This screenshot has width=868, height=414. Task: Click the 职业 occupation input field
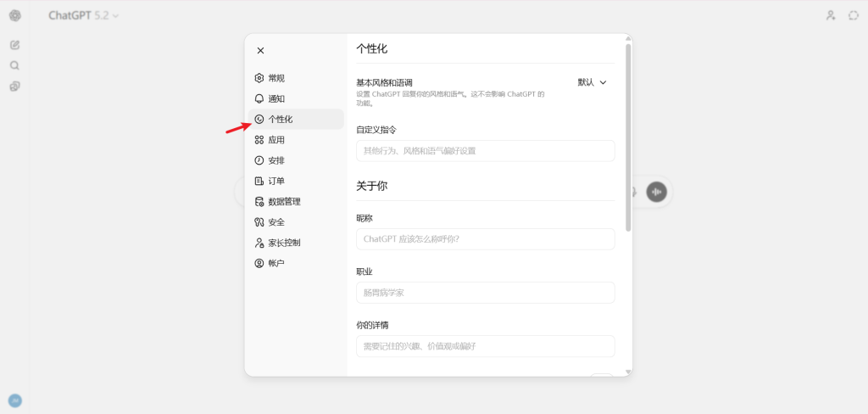coord(486,293)
